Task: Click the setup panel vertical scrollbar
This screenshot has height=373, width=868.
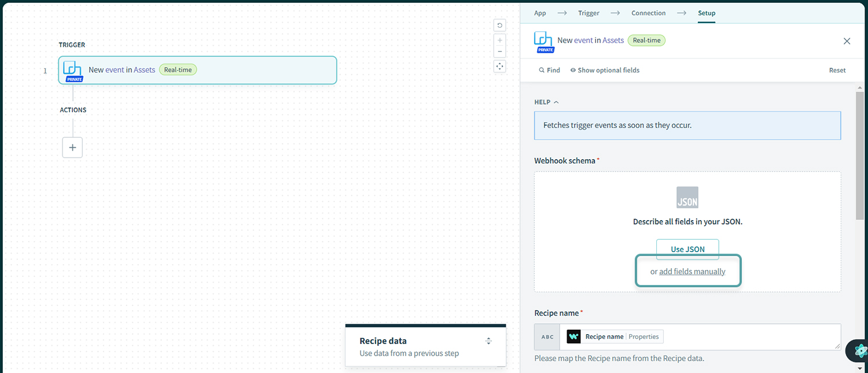Action: 860,155
